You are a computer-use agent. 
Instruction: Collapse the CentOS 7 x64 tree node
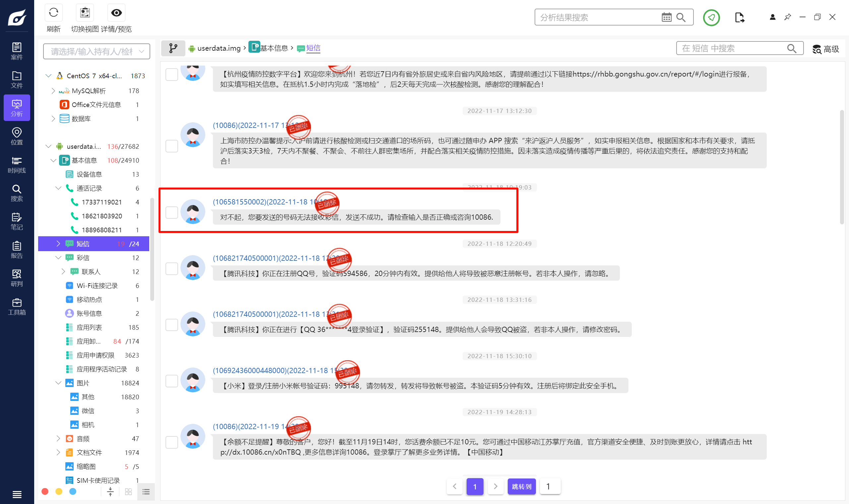tap(49, 76)
